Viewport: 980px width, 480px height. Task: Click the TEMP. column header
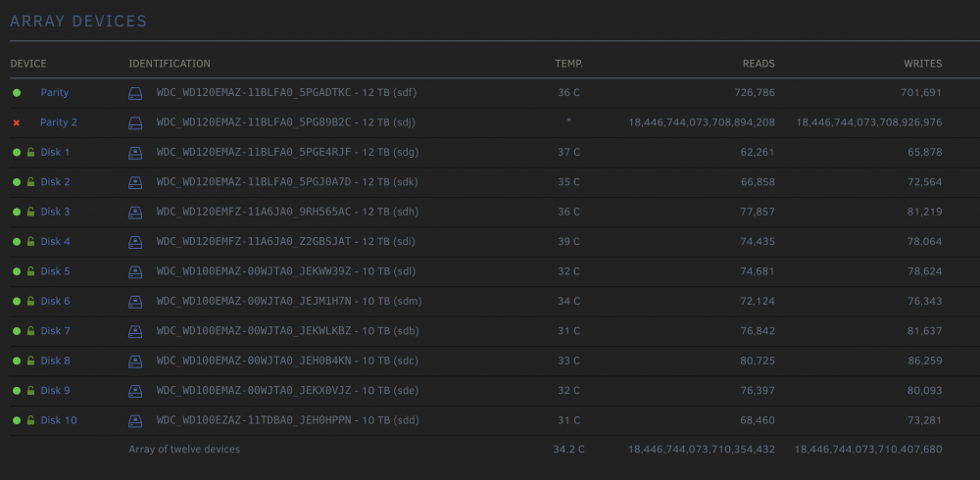tap(568, 64)
